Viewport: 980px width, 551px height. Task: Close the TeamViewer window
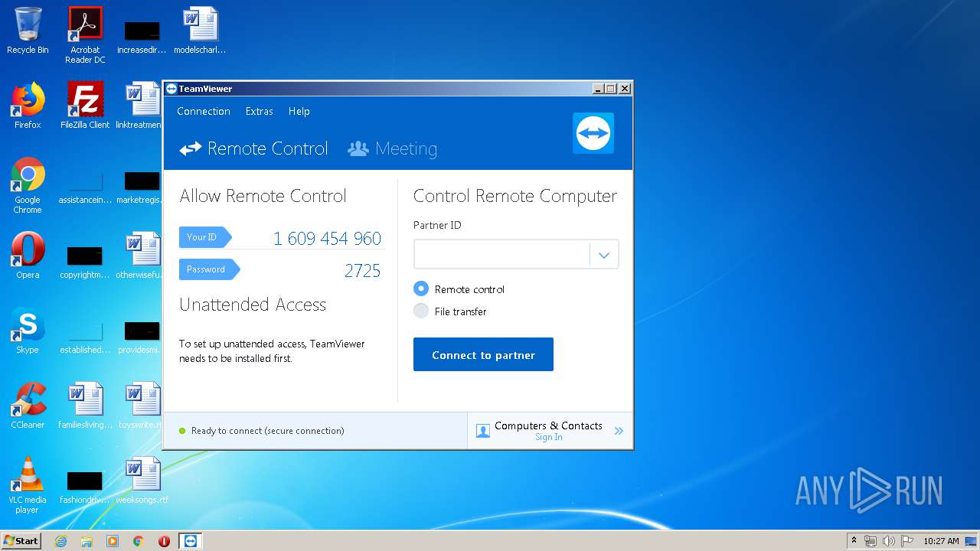tap(625, 89)
